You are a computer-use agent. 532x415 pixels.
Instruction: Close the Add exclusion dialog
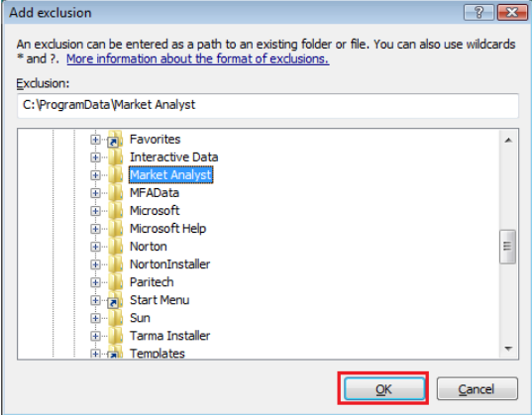click(512, 13)
